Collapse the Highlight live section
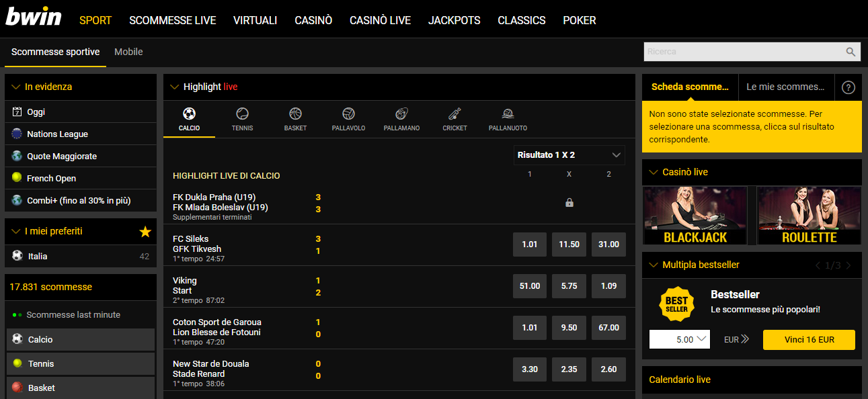The height and width of the screenshot is (399, 868). (x=174, y=87)
